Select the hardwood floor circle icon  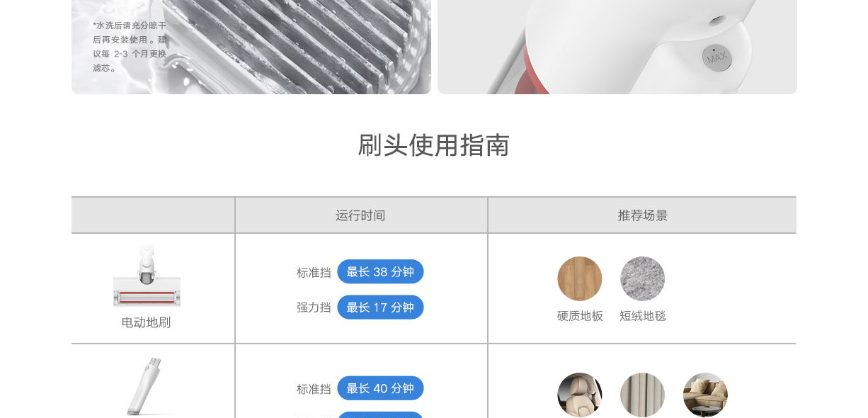tap(580, 278)
